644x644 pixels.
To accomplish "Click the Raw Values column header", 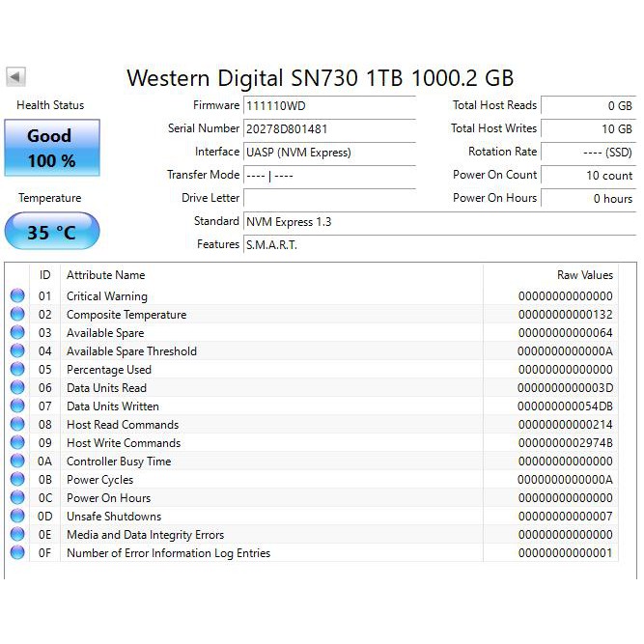I will [584, 275].
